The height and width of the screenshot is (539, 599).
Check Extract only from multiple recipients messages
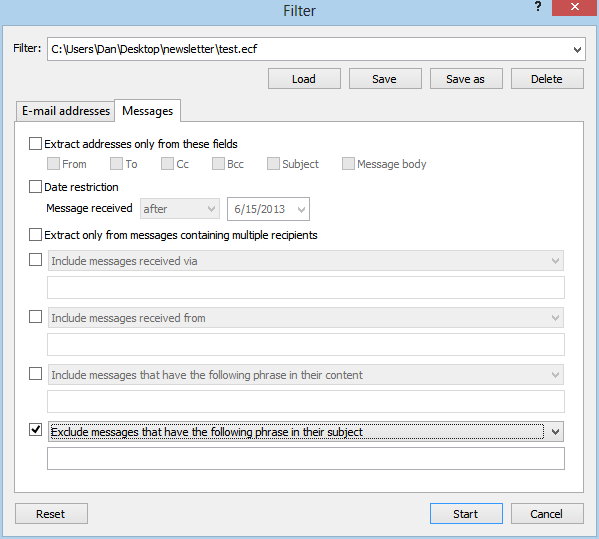point(36,235)
